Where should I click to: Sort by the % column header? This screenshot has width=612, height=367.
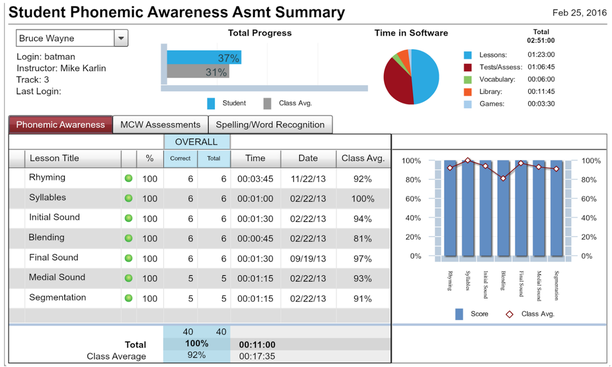click(149, 158)
